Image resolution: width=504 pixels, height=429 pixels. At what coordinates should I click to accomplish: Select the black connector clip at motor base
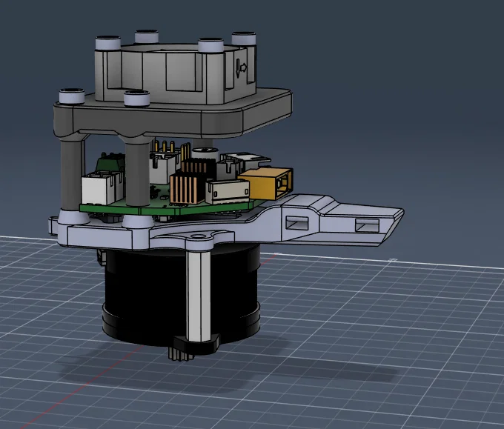196,344
